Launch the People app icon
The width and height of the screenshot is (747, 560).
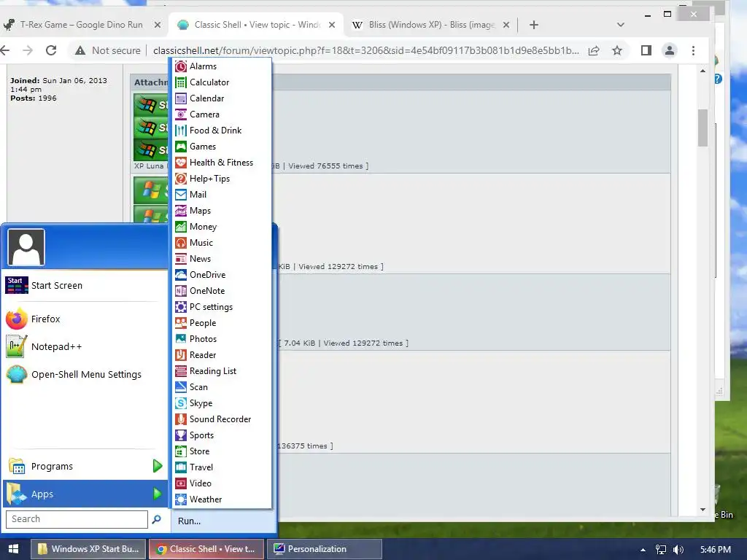(181, 323)
